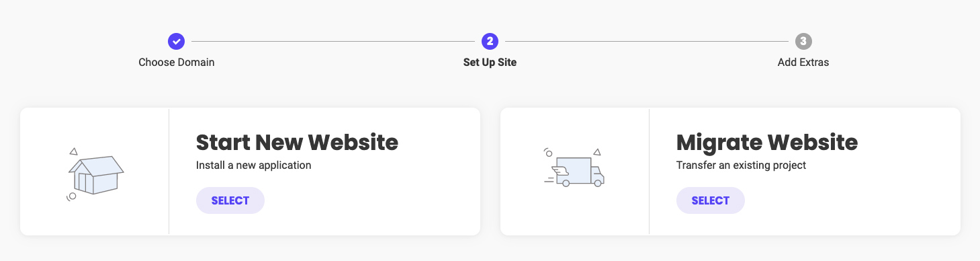
Task: Click the small triangle above the truck
Action: [x=596, y=152]
